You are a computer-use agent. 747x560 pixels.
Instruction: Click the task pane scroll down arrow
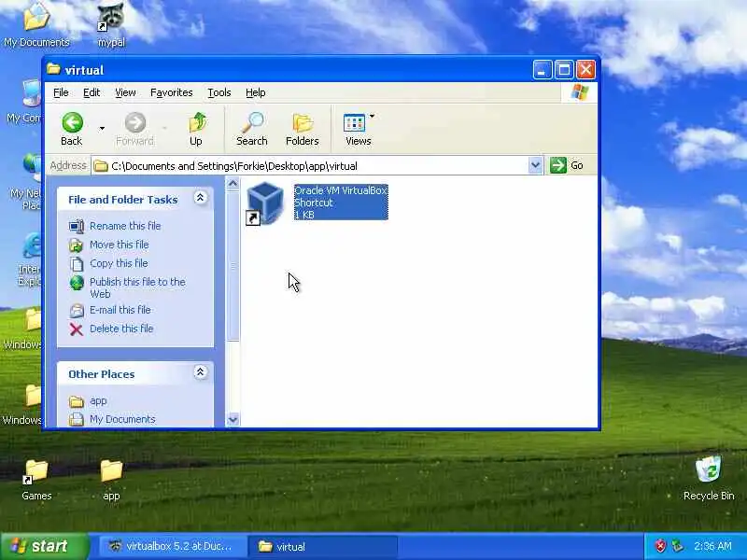[x=233, y=419]
